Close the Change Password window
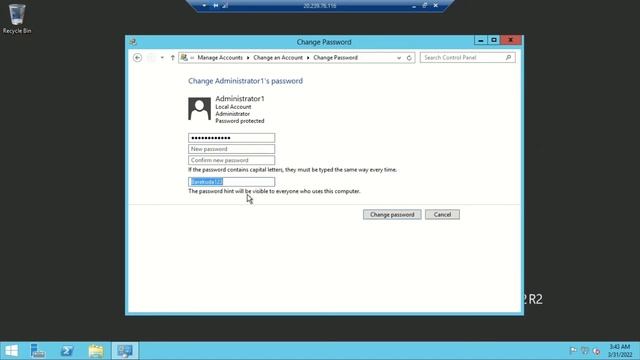The image size is (640, 360). (x=511, y=40)
